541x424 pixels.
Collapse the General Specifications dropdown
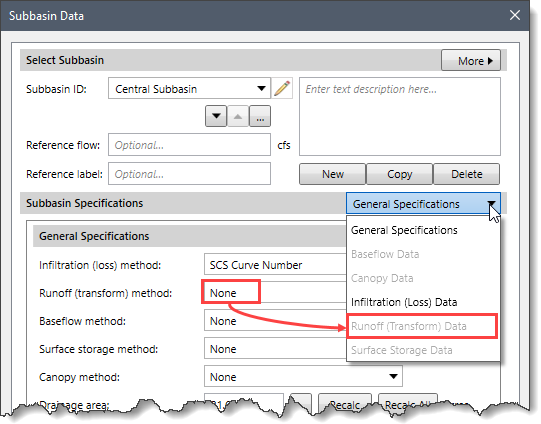point(423,204)
